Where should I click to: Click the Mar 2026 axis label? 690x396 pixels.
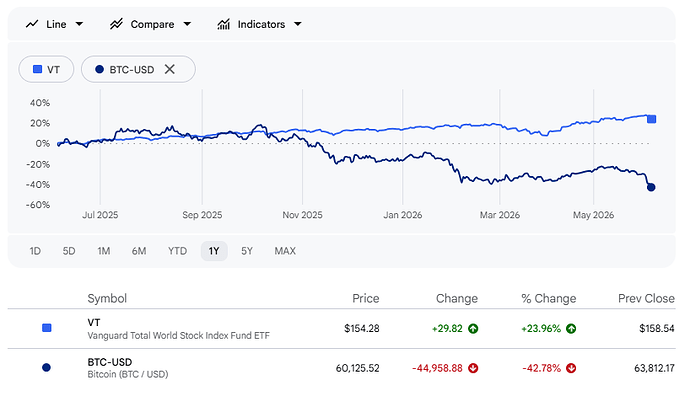tap(499, 215)
